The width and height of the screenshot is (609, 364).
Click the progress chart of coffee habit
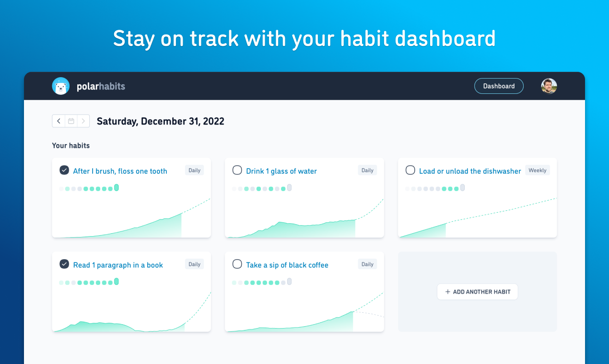(x=304, y=311)
